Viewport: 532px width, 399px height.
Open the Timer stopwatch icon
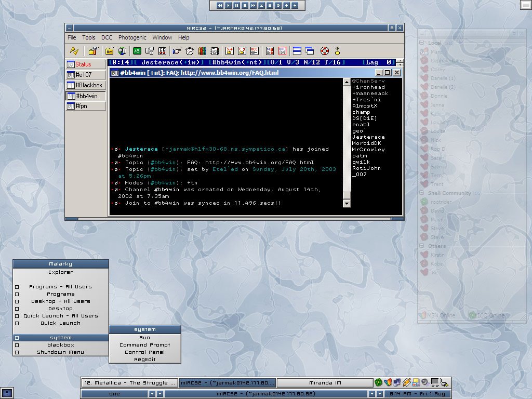coord(190,51)
